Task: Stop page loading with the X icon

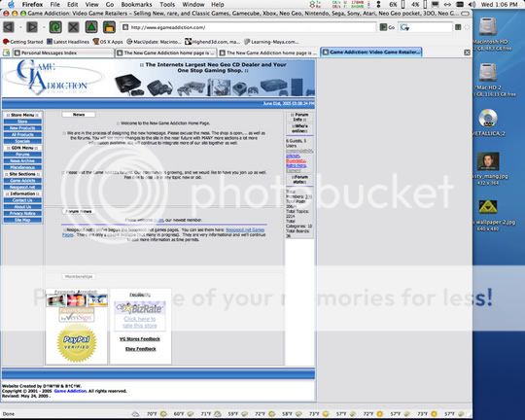Action: pyautogui.click(x=74, y=27)
